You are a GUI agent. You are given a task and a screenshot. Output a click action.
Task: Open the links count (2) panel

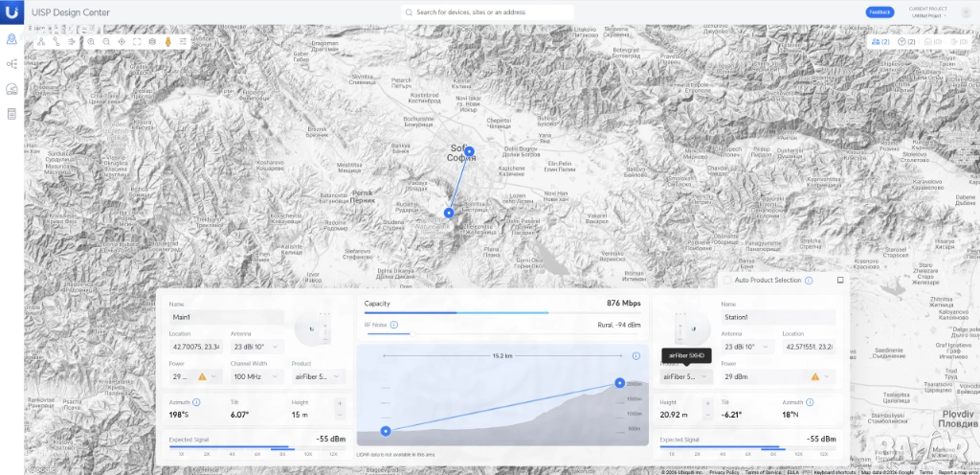(x=880, y=42)
